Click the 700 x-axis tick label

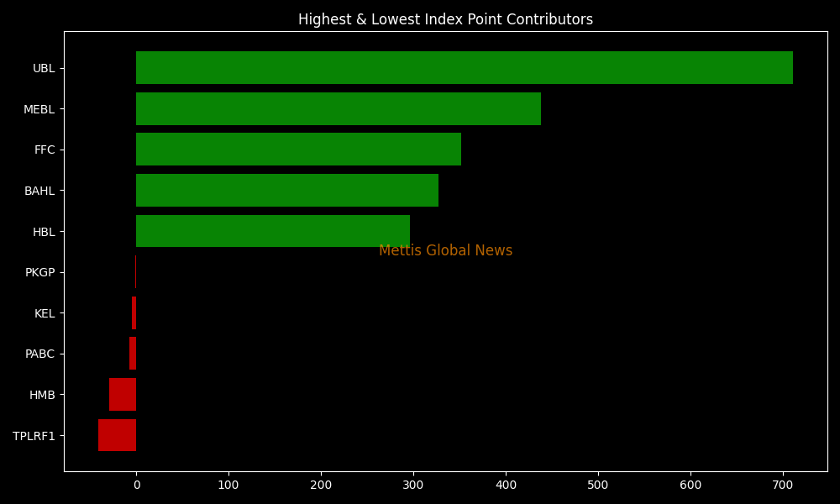(783, 485)
